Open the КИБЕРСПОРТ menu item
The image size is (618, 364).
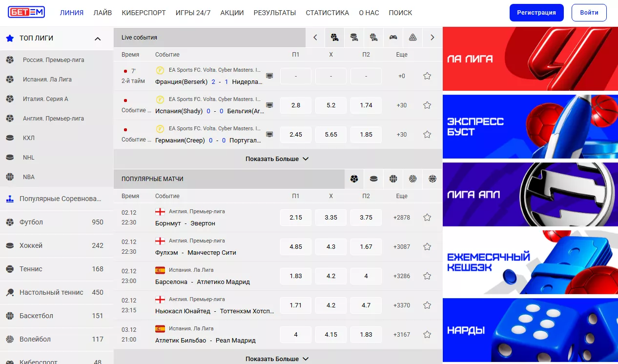tap(144, 13)
